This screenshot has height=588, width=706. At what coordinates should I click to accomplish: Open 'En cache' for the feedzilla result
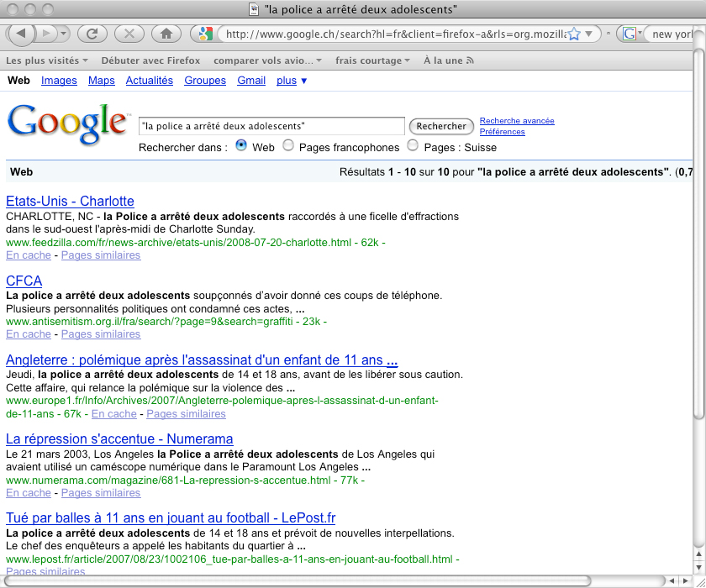(x=29, y=255)
